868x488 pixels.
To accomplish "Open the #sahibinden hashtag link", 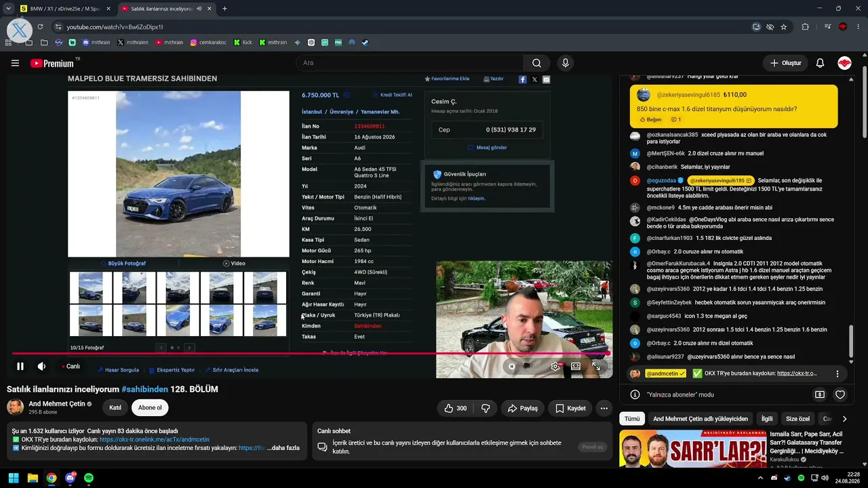I will [144, 390].
